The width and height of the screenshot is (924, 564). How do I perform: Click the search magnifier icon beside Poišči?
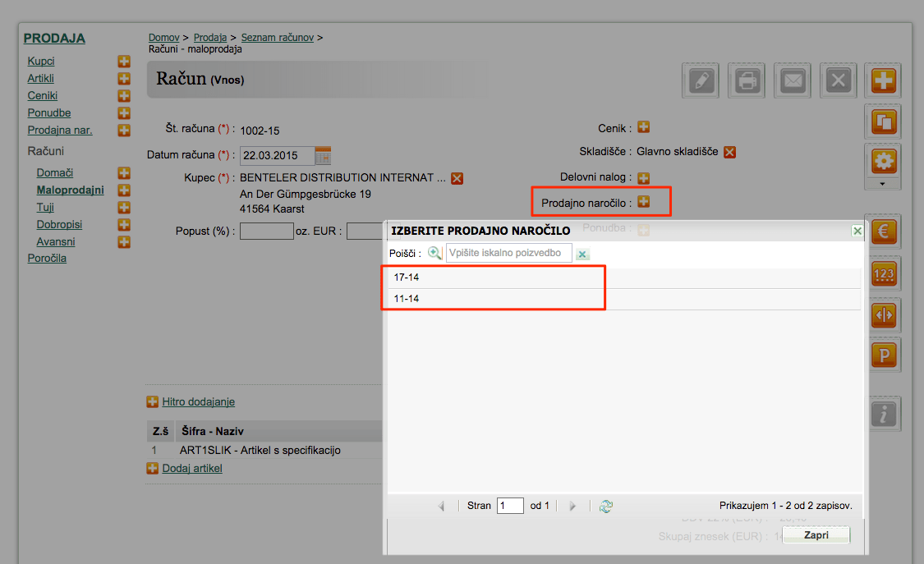(434, 253)
